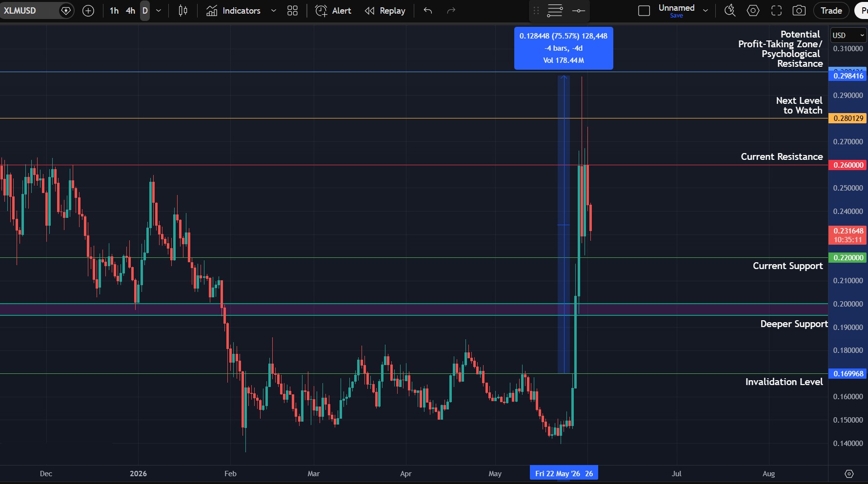The height and width of the screenshot is (484, 868).
Task: Select the 'Current Support' text annotation
Action: (787, 266)
